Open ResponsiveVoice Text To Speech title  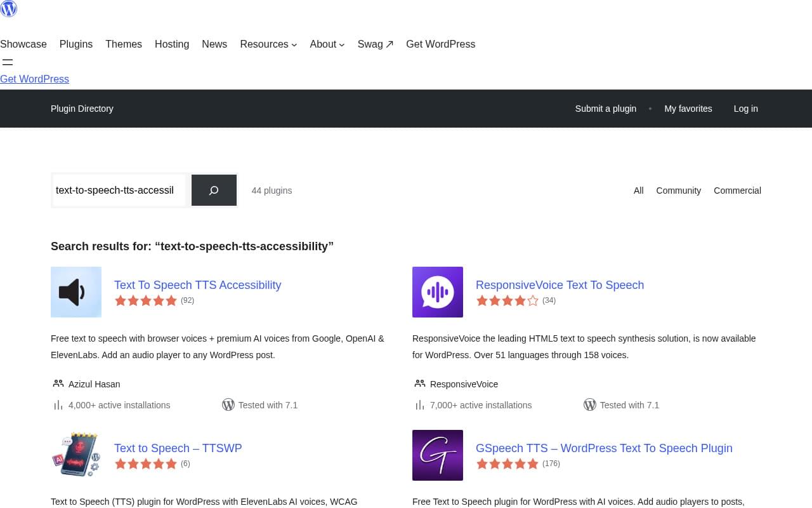tap(560, 285)
